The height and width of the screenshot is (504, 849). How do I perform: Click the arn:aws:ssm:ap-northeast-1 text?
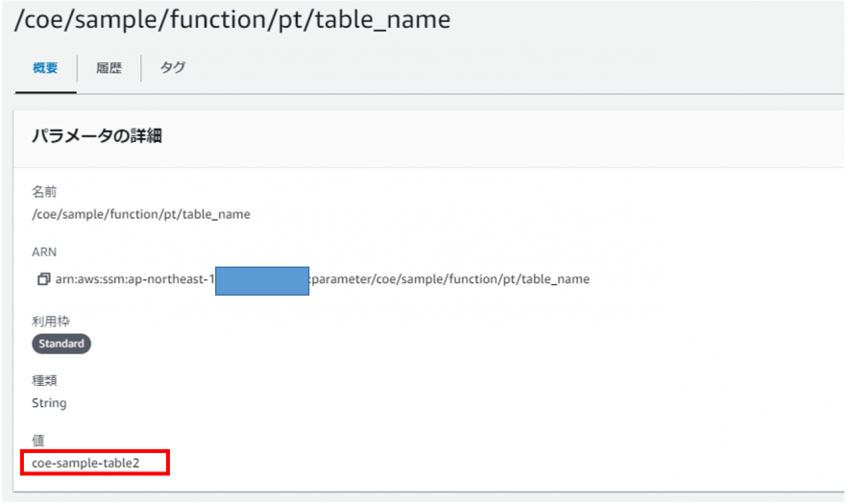click(x=134, y=279)
